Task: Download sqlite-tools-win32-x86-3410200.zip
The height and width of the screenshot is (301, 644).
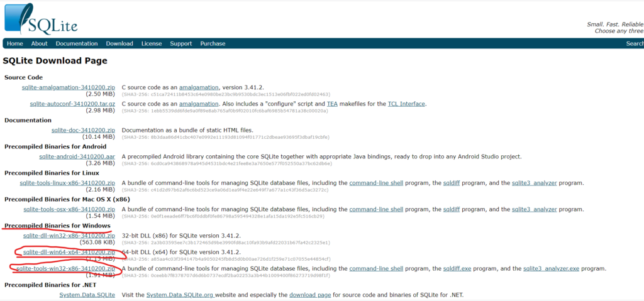Action: click(66, 268)
